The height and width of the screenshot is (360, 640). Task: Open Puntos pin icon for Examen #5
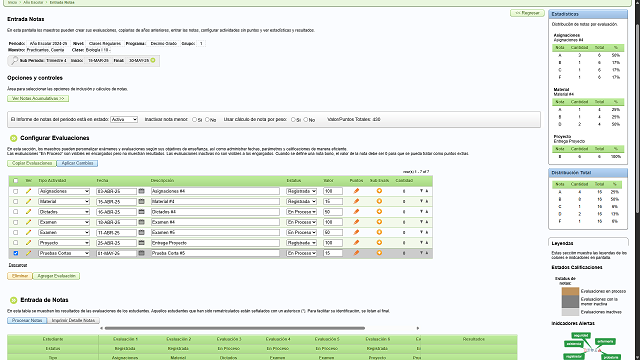coord(356,232)
